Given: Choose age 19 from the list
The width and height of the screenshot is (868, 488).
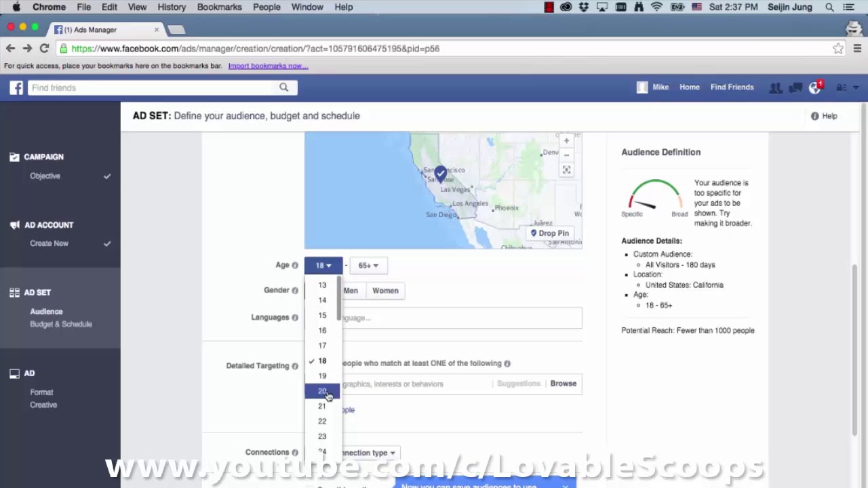Looking at the screenshot, I should click(322, 376).
